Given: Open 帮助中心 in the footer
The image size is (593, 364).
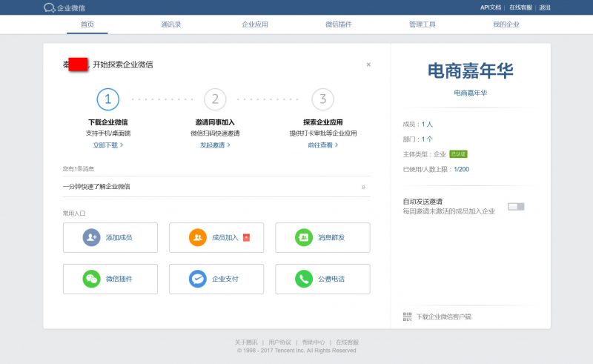Looking at the screenshot, I should point(314,342).
